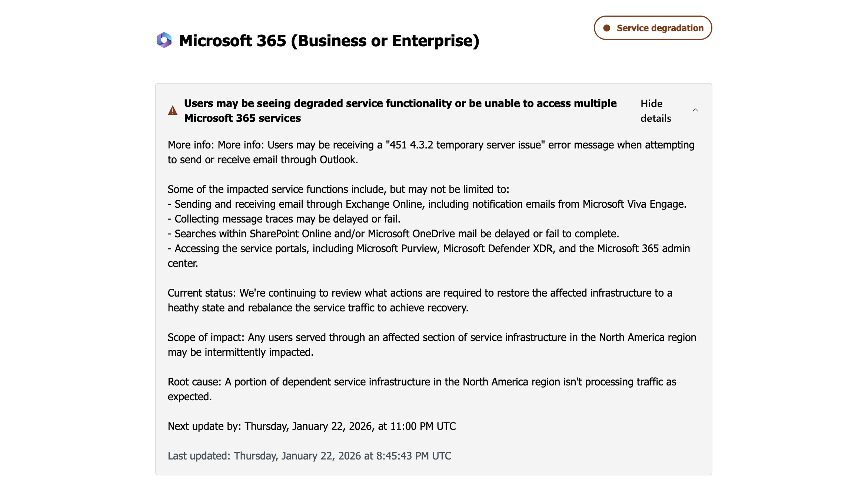Viewport: 868px width, 488px height.
Task: Click the Last updated timestamp text
Action: (309, 456)
